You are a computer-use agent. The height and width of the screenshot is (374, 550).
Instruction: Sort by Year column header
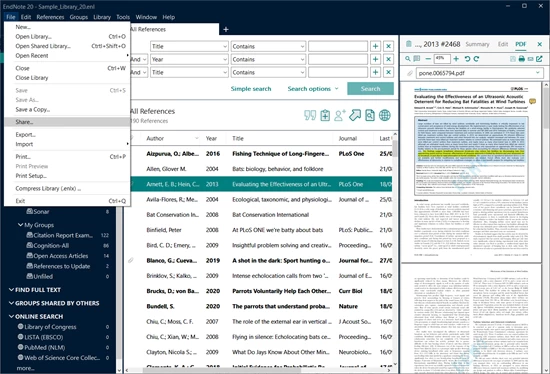[211, 138]
